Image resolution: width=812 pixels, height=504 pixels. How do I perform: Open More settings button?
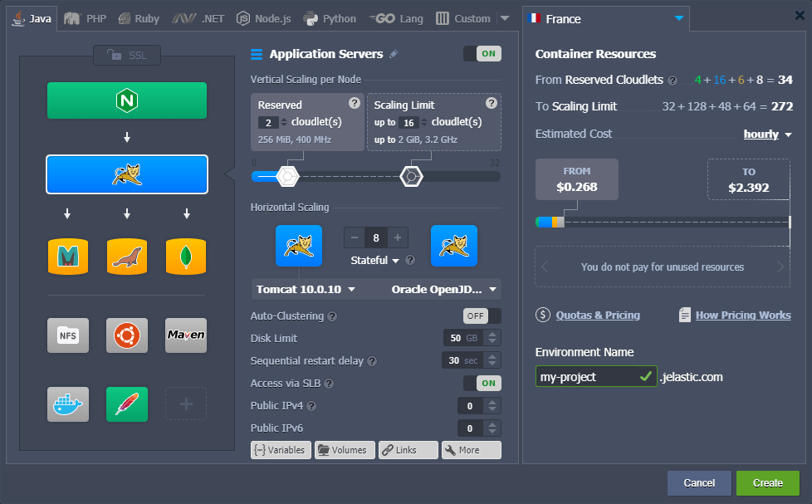472,450
